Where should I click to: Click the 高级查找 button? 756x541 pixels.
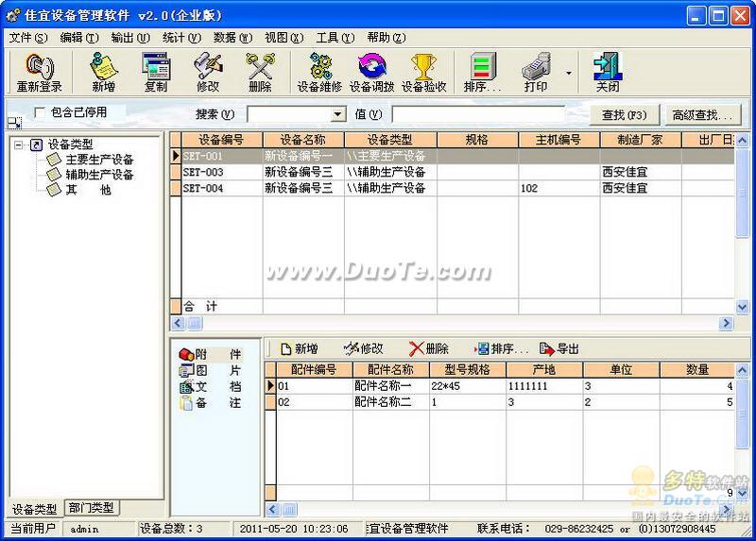(x=702, y=115)
